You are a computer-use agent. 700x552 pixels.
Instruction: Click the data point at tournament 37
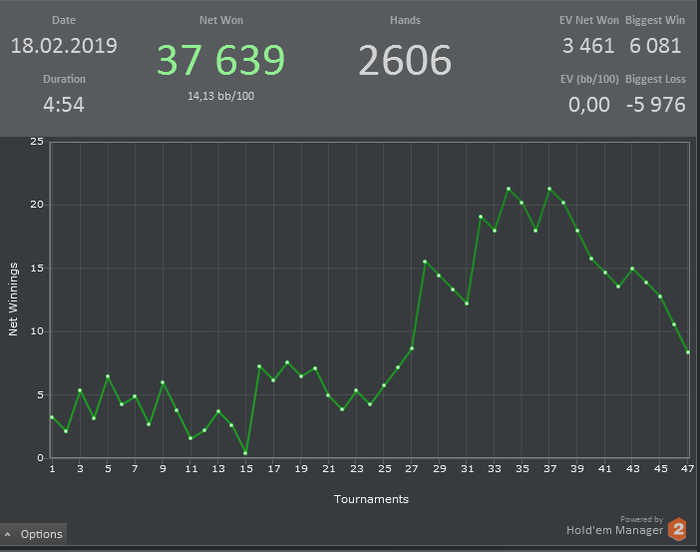tap(550, 189)
